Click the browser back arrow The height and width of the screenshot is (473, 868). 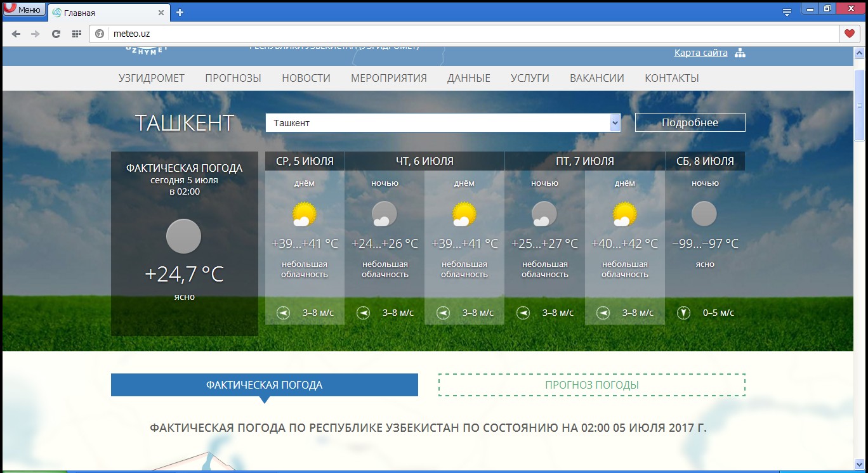(16, 34)
